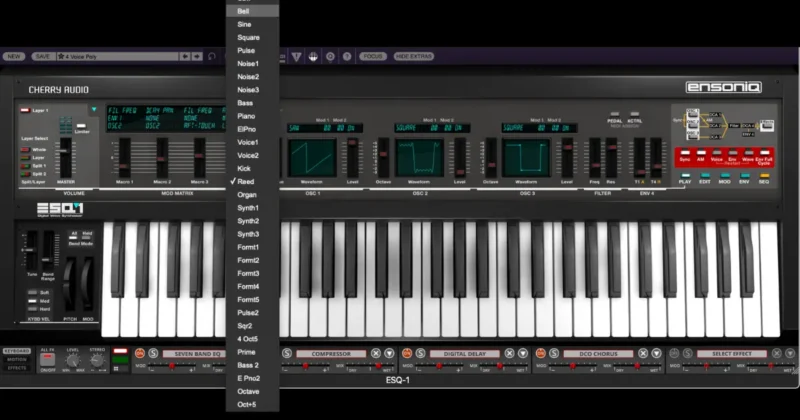Viewport: 800px width, 420px height.
Task: Click the signal flow diagram Filter block
Action: pyautogui.click(x=734, y=125)
